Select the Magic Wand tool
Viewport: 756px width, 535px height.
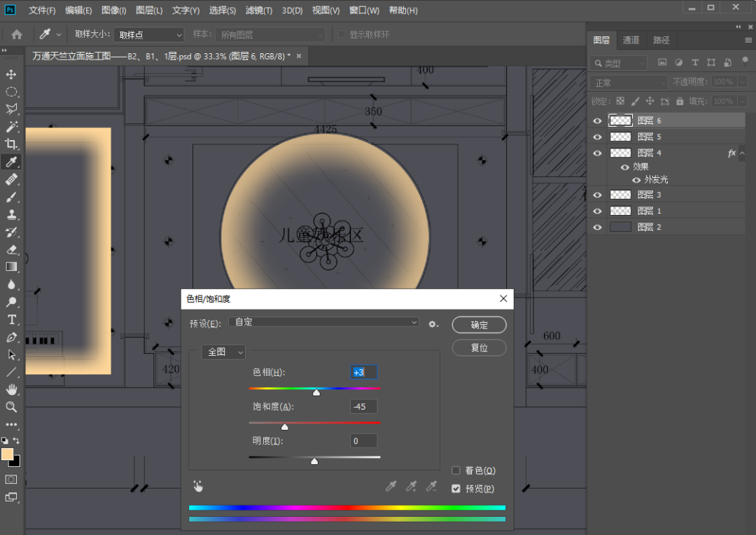pyautogui.click(x=11, y=126)
